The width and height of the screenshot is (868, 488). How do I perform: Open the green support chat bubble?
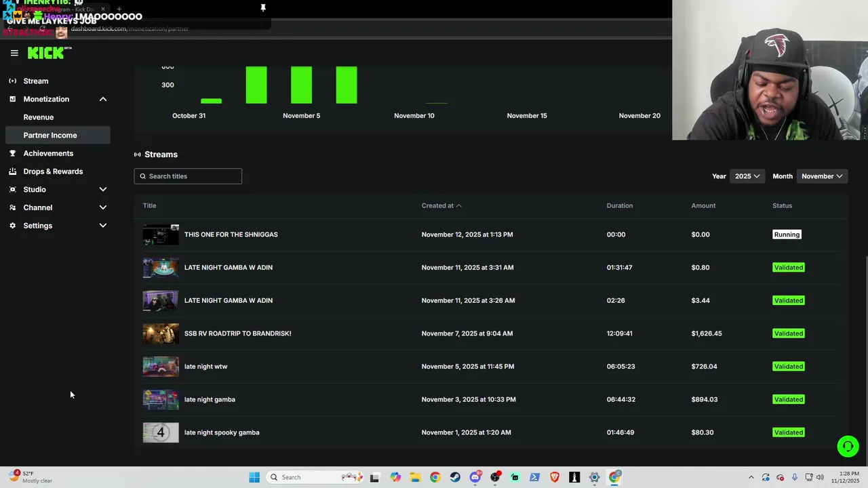point(848,446)
